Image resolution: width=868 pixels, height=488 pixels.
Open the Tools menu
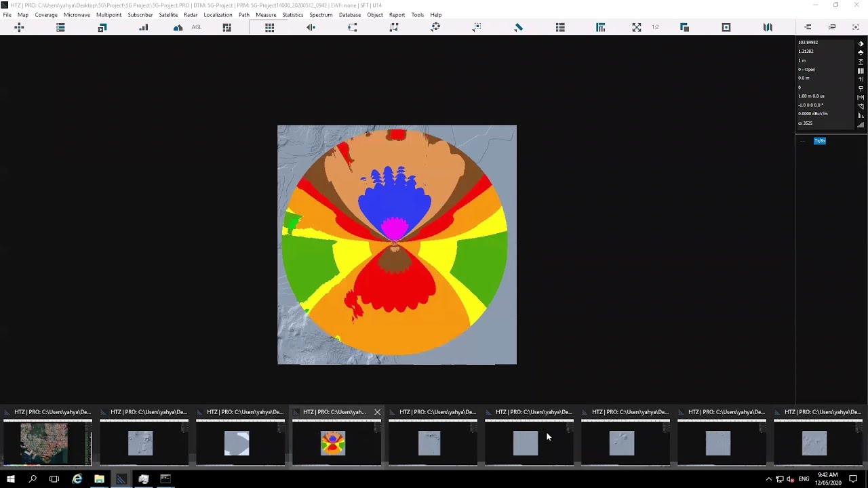(418, 15)
